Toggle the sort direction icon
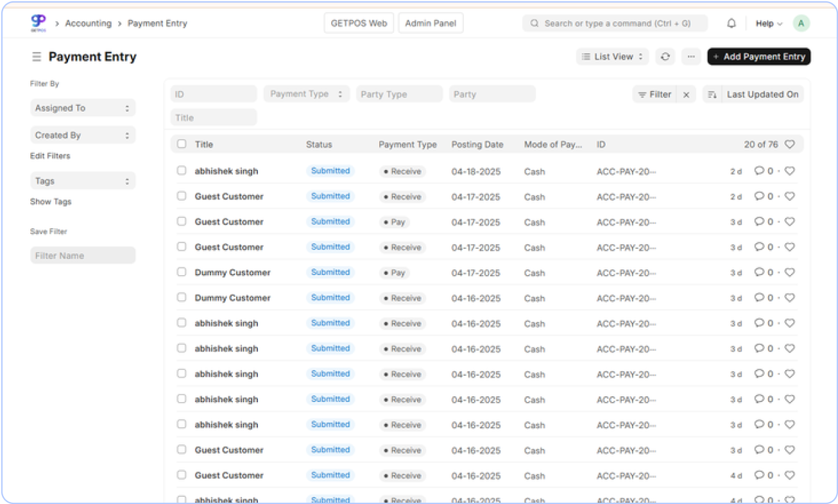This screenshot has height=504, width=838. [x=712, y=95]
